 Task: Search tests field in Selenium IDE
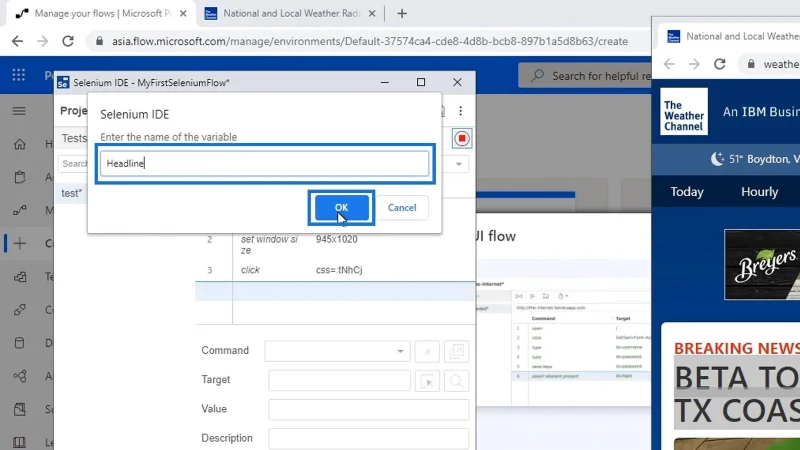coord(72,164)
